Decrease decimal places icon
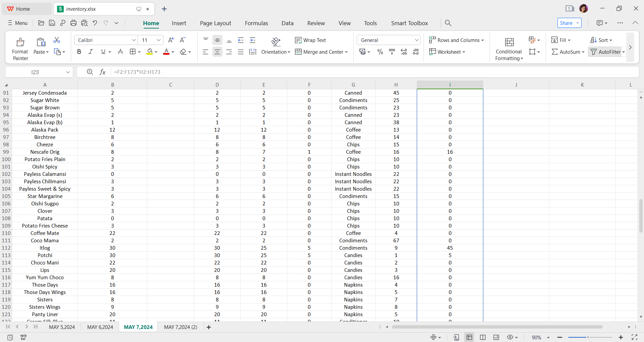Image resolution: width=644 pixels, height=342 pixels. pyautogui.click(x=416, y=52)
